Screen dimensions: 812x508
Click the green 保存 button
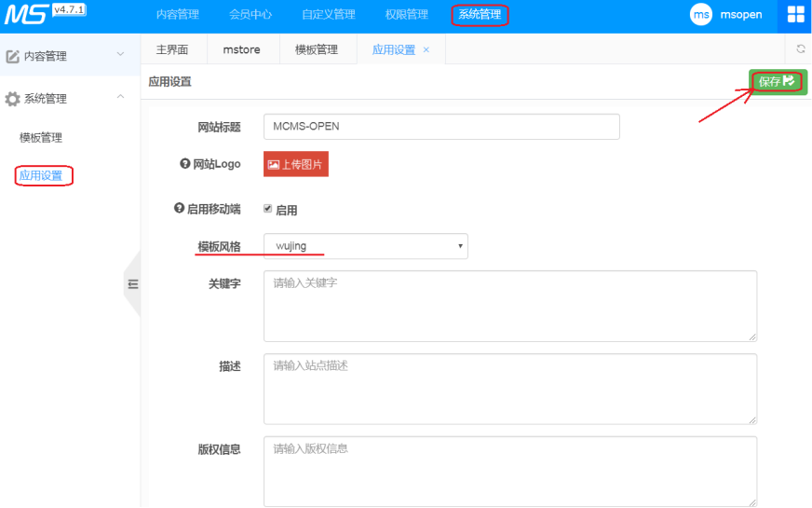click(778, 81)
